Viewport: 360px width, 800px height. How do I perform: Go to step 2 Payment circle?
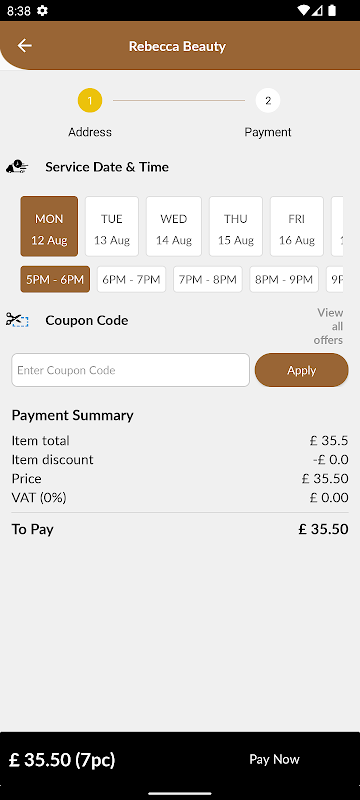coord(268,101)
